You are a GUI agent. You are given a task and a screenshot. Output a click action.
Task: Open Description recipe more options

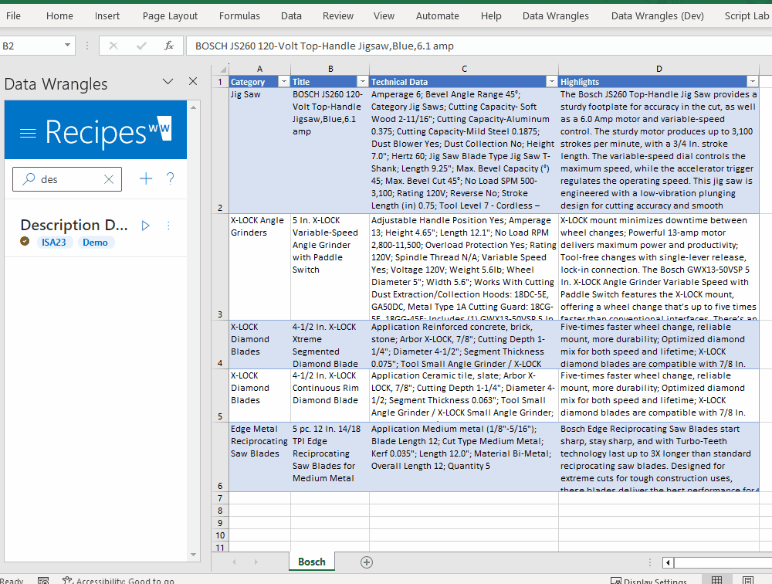click(168, 226)
